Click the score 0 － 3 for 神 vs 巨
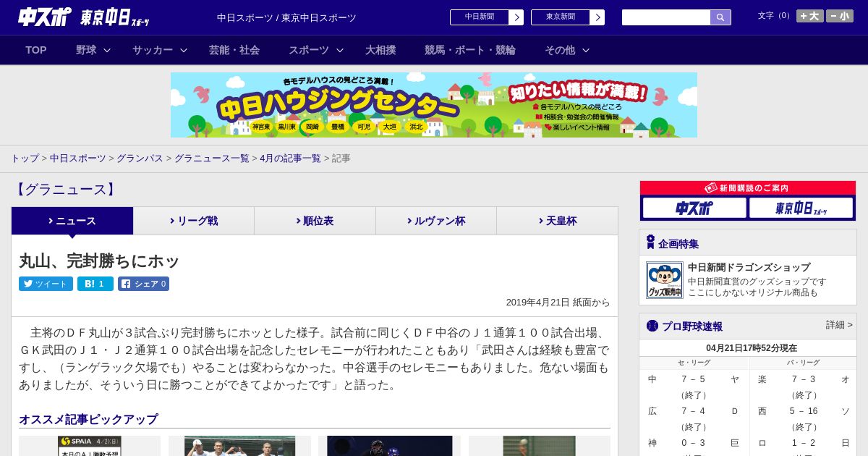The width and height of the screenshot is (868, 456). (693, 443)
